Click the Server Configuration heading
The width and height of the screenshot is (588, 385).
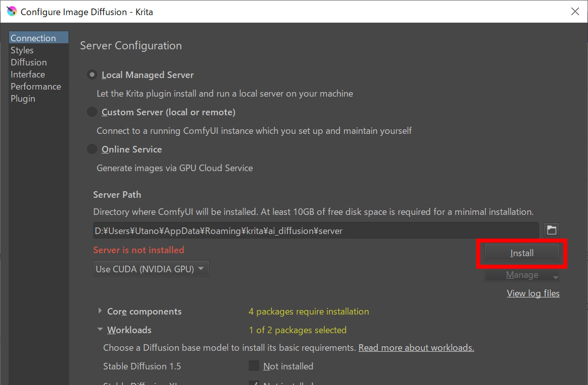131,46
